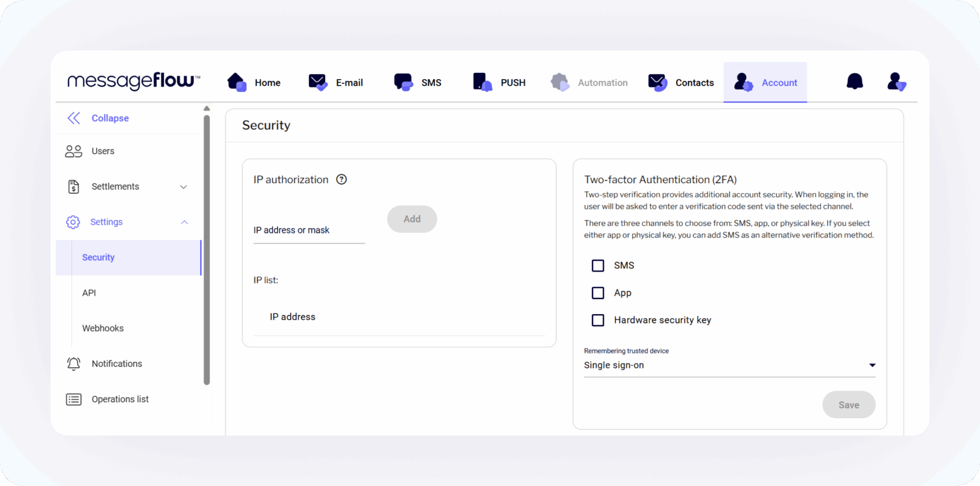Switch to the API settings page
Screen dimensions: 980x486
[x=89, y=293]
